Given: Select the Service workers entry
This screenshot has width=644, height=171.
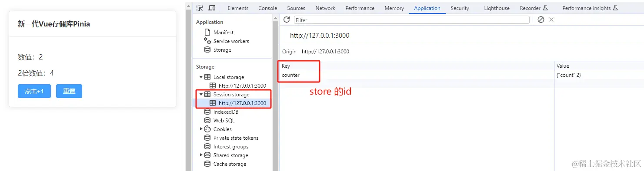Looking at the screenshot, I should coord(231,41).
